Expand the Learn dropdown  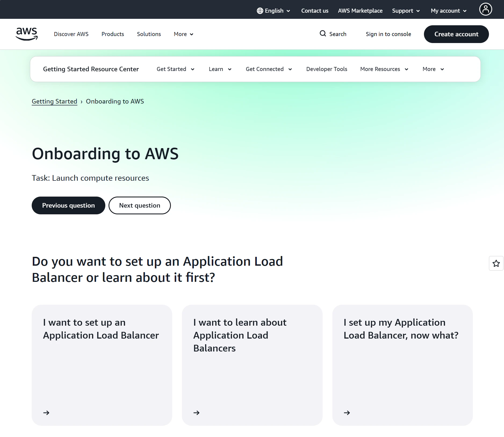(220, 69)
